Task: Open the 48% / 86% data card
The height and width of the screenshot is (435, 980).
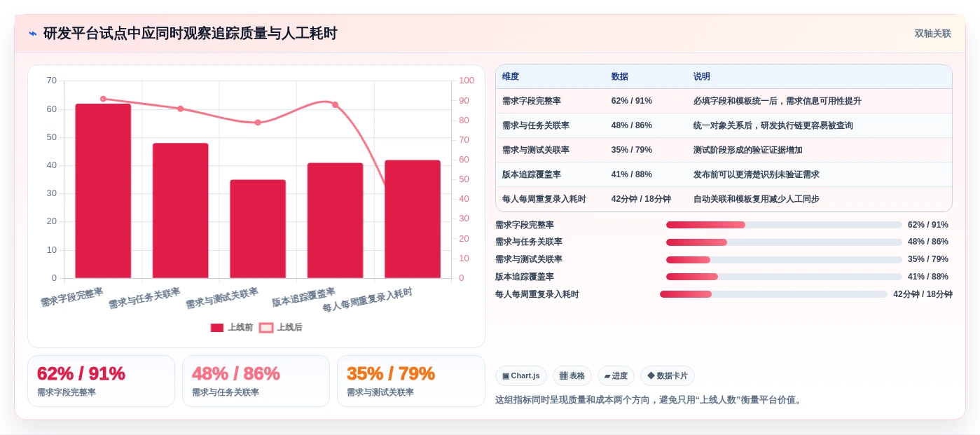Action: click(256, 381)
